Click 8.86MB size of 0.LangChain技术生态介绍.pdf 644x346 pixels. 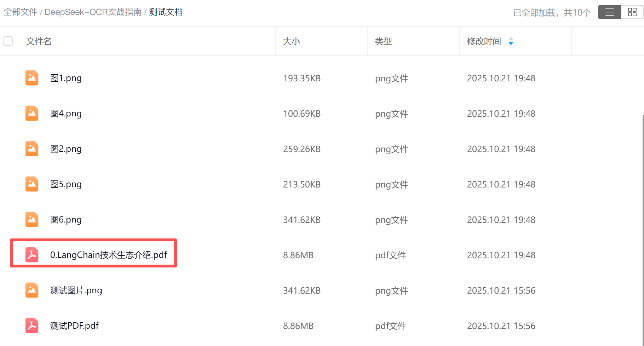pyautogui.click(x=298, y=255)
